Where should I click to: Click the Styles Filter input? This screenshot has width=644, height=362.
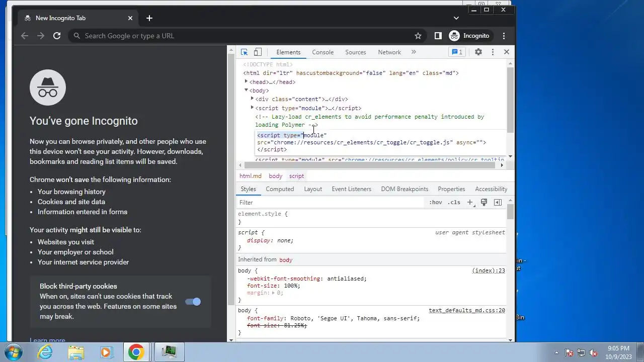[331, 202]
